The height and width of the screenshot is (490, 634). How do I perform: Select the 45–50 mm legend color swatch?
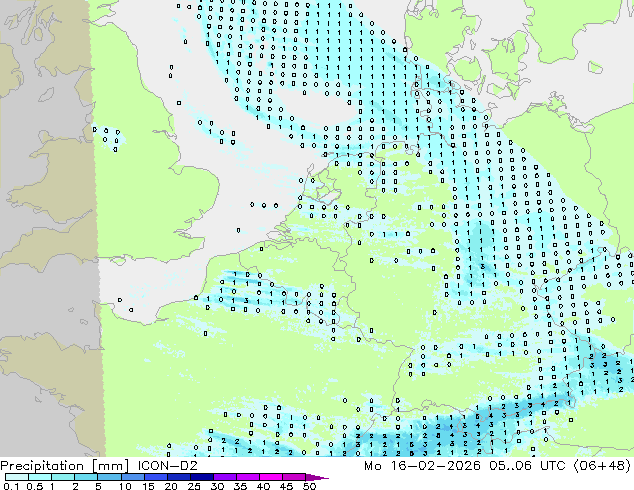click(x=294, y=477)
